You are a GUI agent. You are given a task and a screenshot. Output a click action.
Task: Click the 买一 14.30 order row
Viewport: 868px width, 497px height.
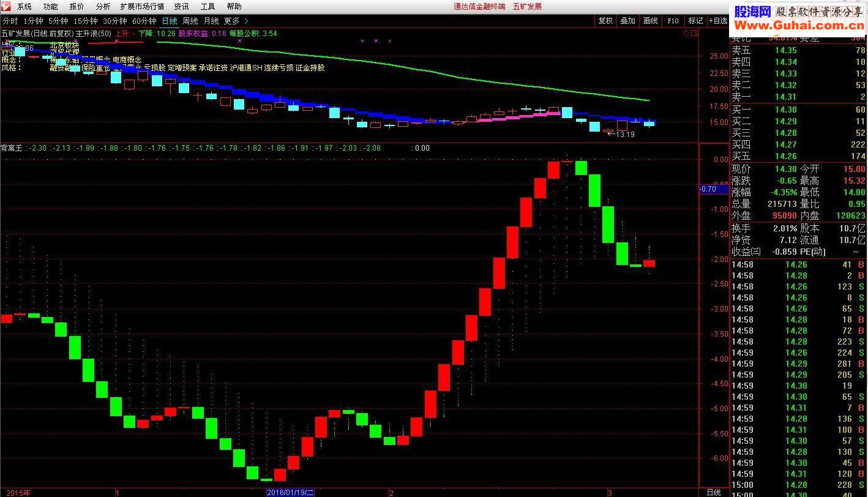798,110
